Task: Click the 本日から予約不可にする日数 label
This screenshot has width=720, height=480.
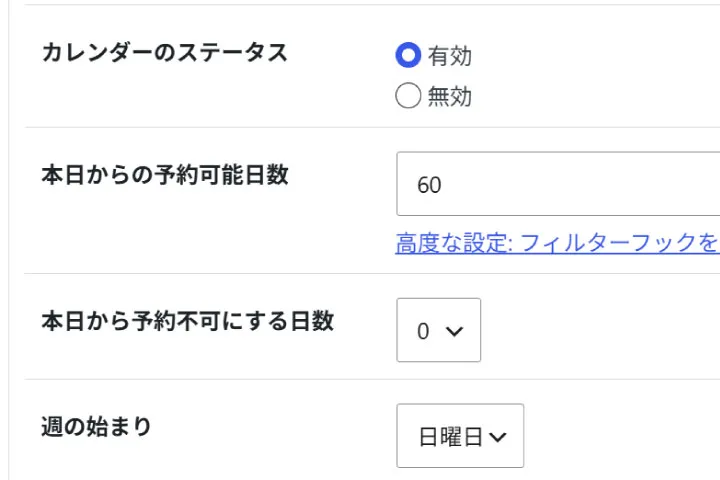Action: point(187,321)
